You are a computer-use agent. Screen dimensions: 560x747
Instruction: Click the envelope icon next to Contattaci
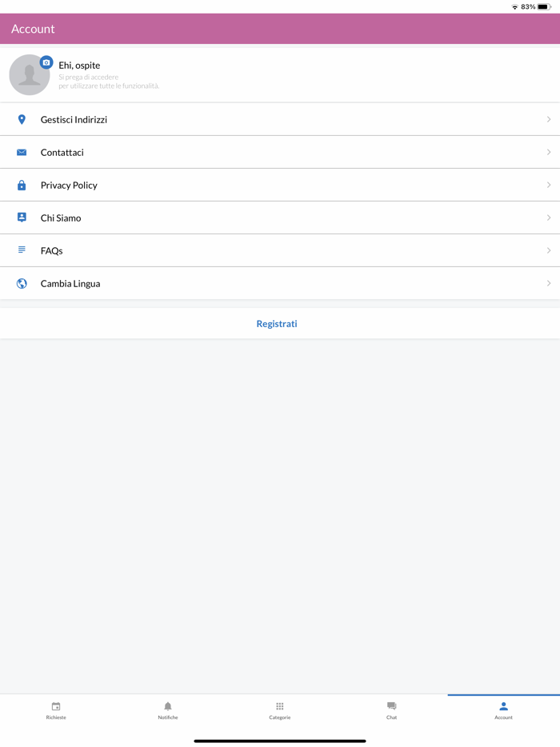[21, 152]
